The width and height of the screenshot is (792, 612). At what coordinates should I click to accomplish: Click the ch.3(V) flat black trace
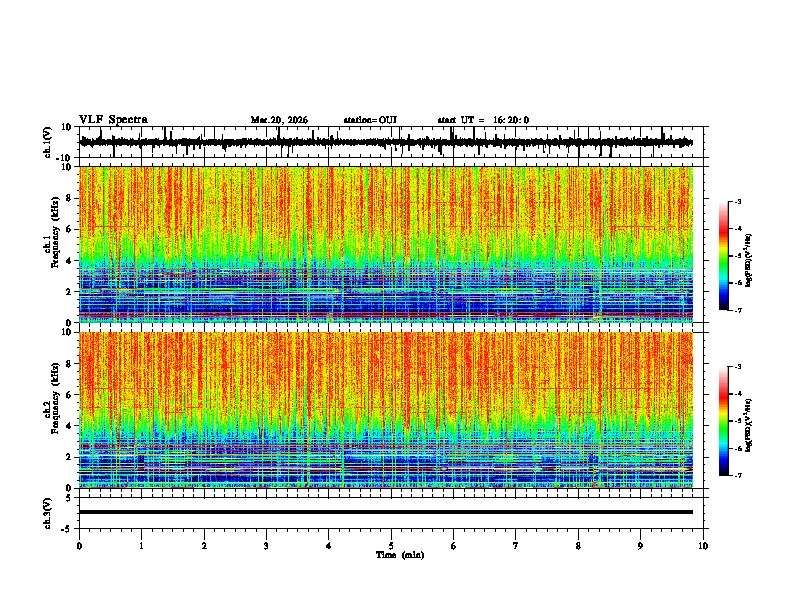tap(386, 512)
